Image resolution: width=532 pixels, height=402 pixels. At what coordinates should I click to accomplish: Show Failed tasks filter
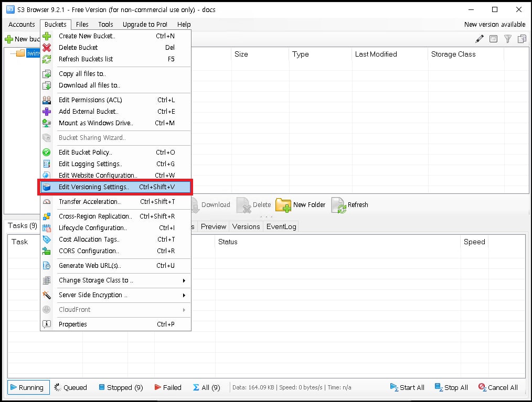coord(168,387)
